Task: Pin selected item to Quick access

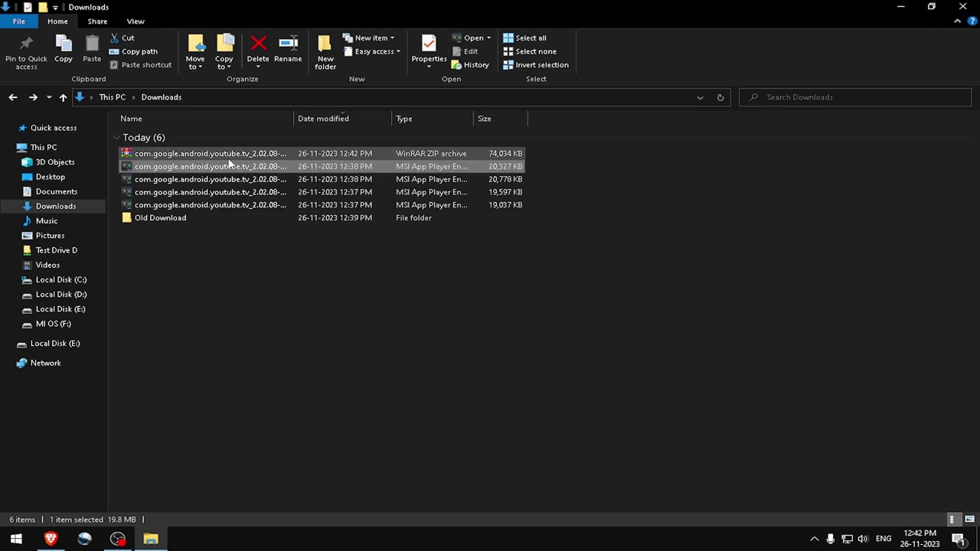Action: 26,52
